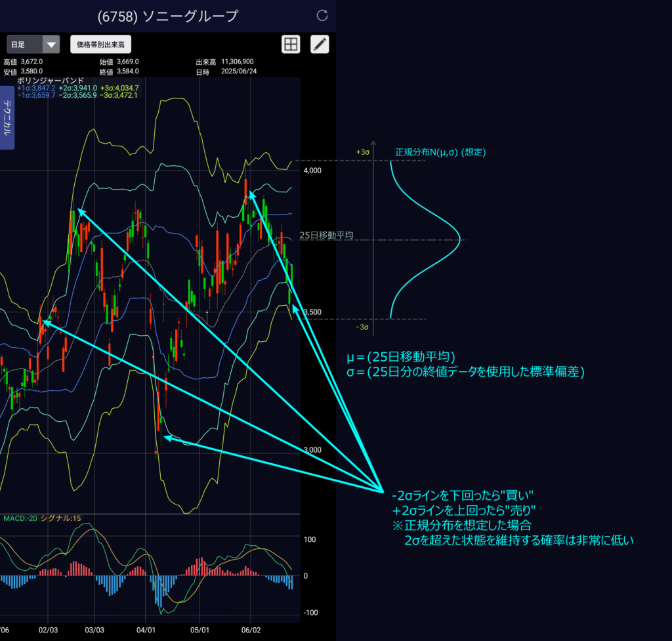Click the MACD -100 axis label
Viewport: 672px width, 641px height.
point(310,613)
